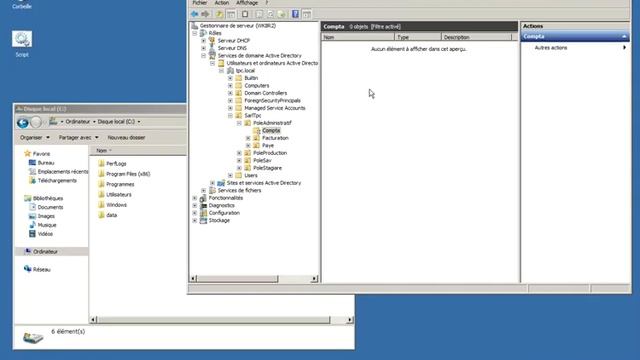Screen dimensions: 640x360
Task: Expand the Builtin container
Action: [230, 78]
